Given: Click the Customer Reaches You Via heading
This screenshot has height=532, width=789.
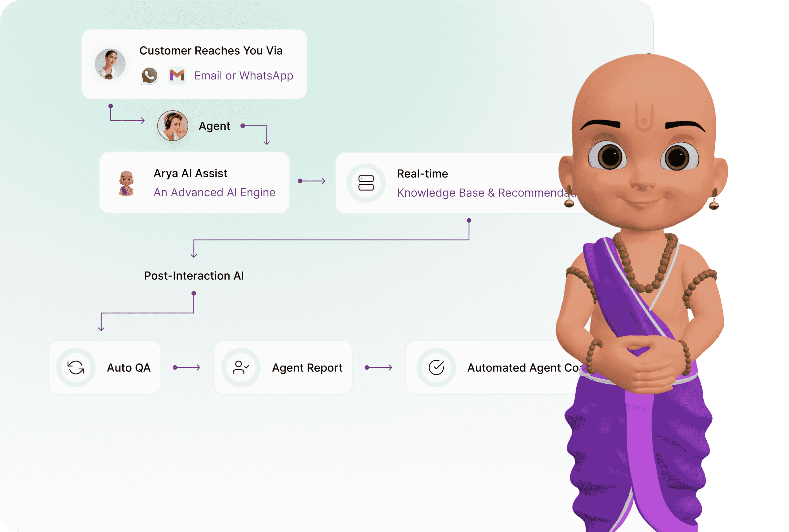Looking at the screenshot, I should [211, 51].
